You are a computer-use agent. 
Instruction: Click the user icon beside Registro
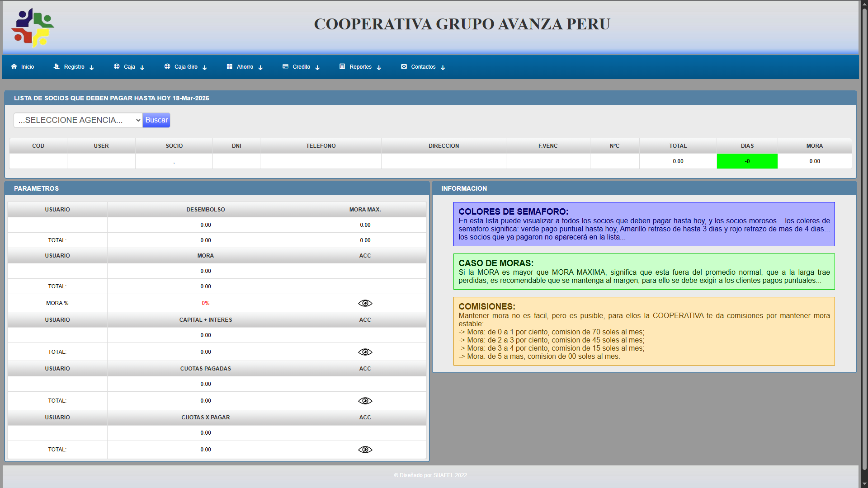coord(57,66)
